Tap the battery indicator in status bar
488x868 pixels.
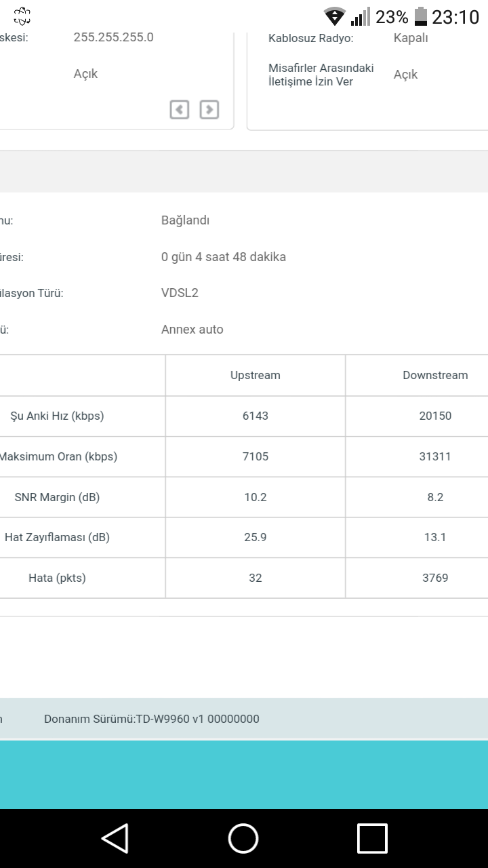click(x=421, y=16)
